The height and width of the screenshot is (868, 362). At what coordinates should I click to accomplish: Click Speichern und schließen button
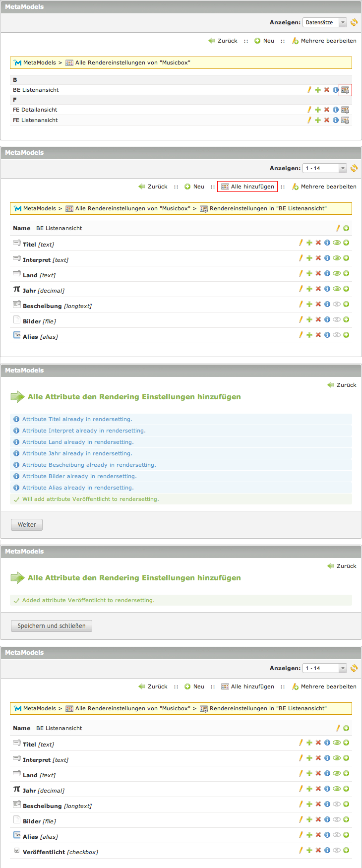click(52, 626)
